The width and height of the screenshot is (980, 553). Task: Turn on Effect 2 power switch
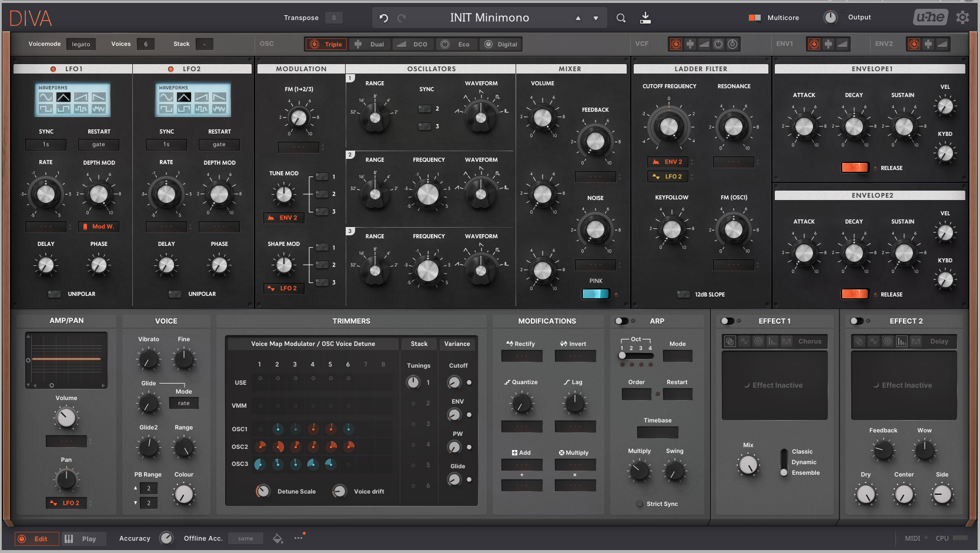pyautogui.click(x=857, y=321)
